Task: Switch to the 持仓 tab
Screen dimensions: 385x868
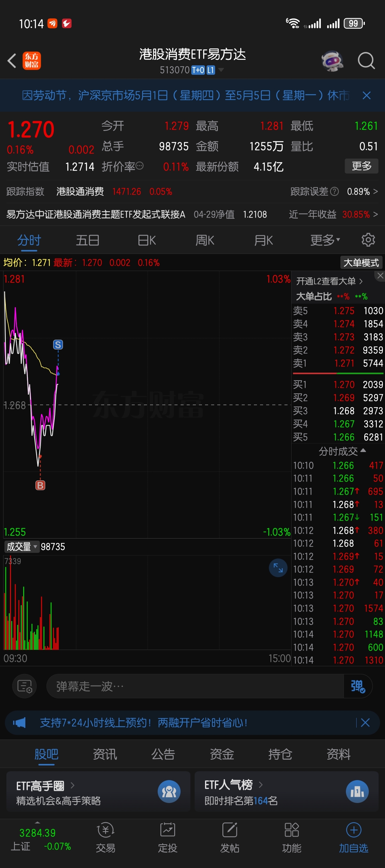Action: [280, 754]
